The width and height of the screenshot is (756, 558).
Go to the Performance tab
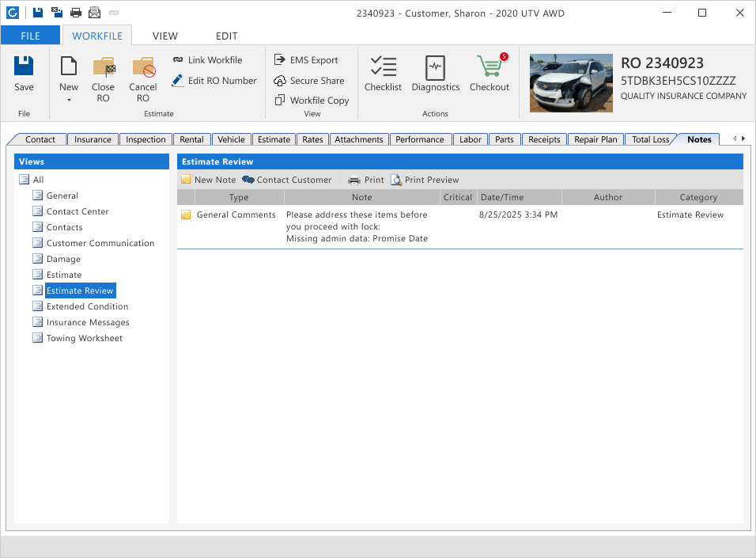coord(420,139)
